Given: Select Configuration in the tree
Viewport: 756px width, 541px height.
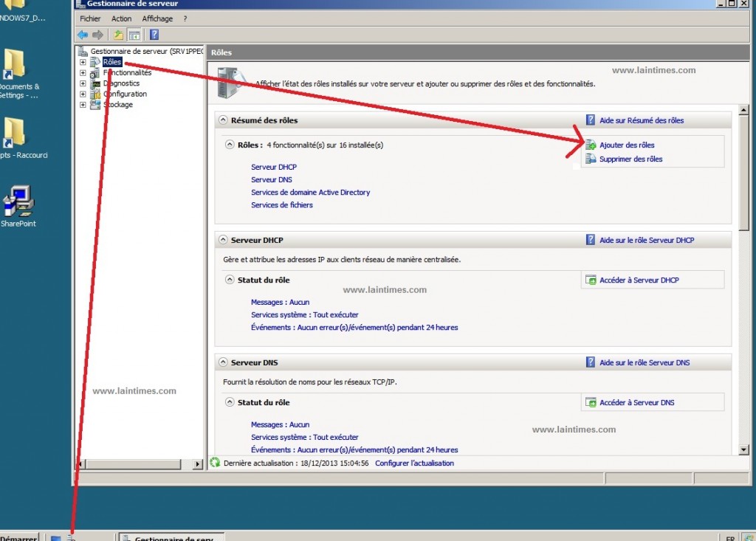Looking at the screenshot, I should pos(125,94).
